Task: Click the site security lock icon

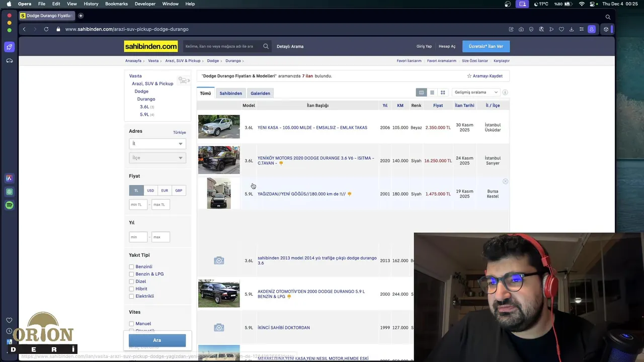Action: (58, 29)
